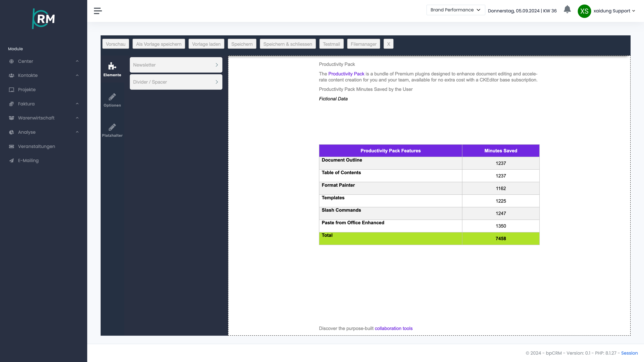Click the Fictional Data italic text
Screen dimensions: 644x362
pos(333,99)
